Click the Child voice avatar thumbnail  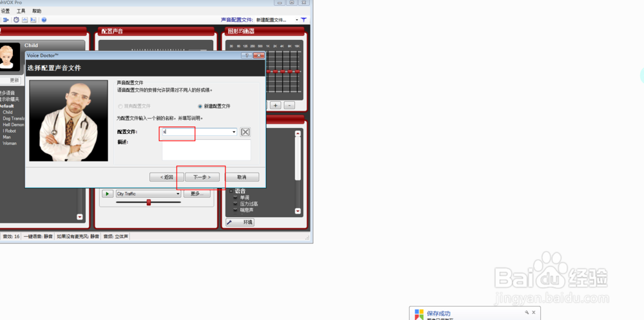(x=9, y=57)
